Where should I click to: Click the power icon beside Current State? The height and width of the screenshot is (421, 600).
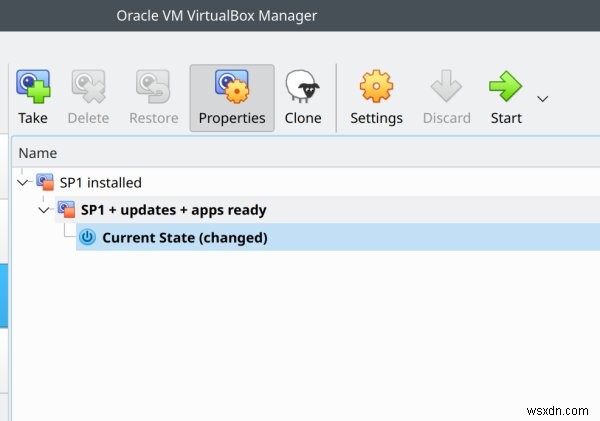click(x=87, y=237)
